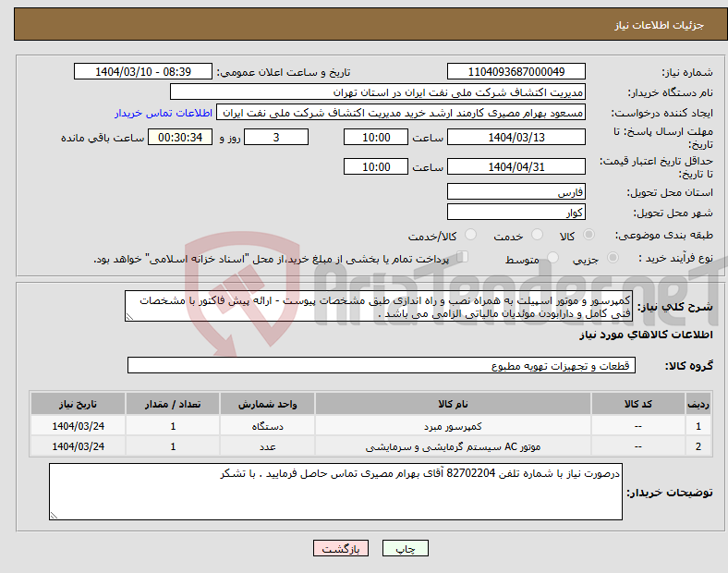
Task: Click the کد کالا column header
Action: click(x=638, y=404)
